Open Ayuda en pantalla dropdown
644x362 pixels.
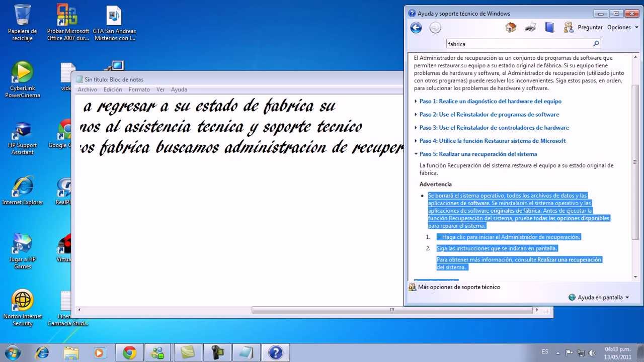click(599, 297)
